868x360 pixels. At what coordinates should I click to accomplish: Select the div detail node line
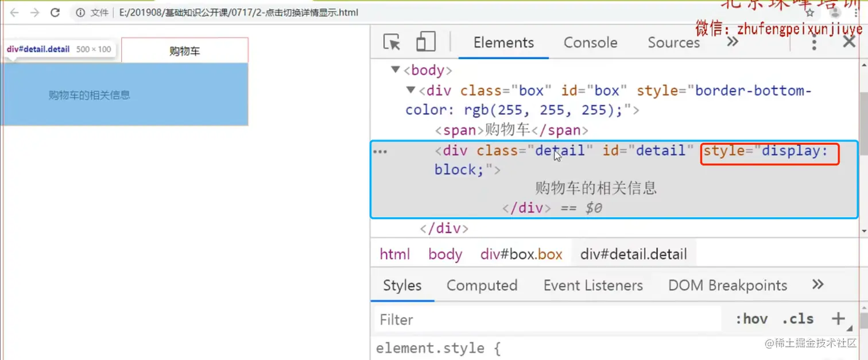[x=631, y=160]
